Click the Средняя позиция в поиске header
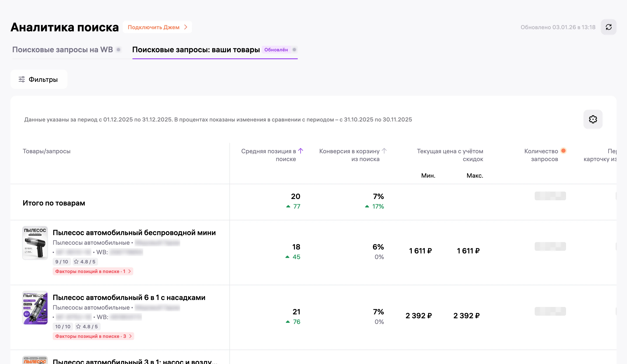 point(268,155)
